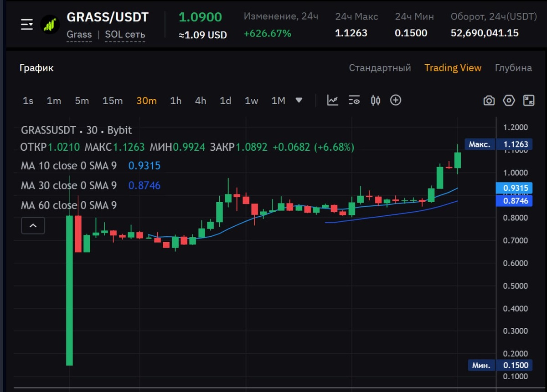Image resolution: width=547 pixels, height=392 pixels.
Task: Click the MA 60 close indicator legend
Action: [x=68, y=205]
